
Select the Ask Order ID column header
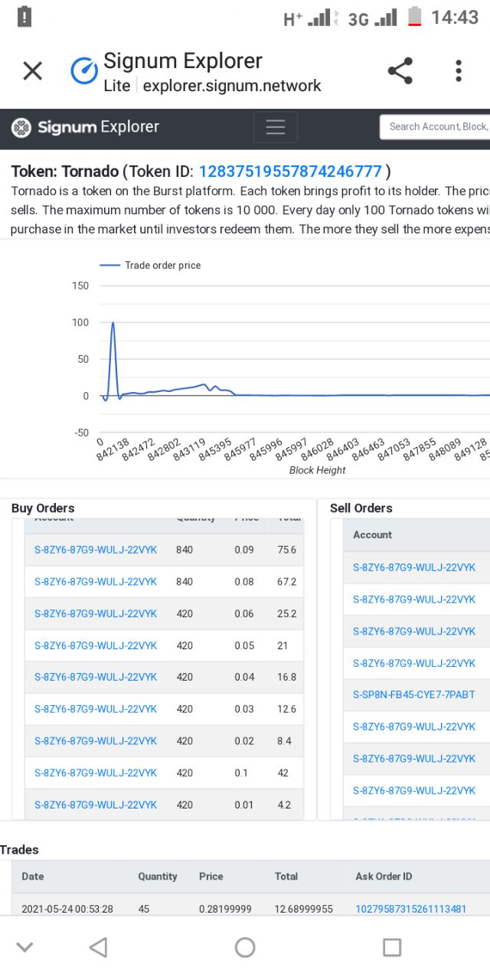384,876
